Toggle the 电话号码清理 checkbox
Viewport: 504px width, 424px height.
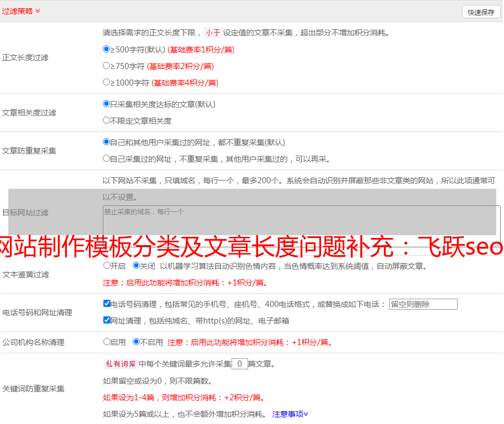click(x=107, y=304)
